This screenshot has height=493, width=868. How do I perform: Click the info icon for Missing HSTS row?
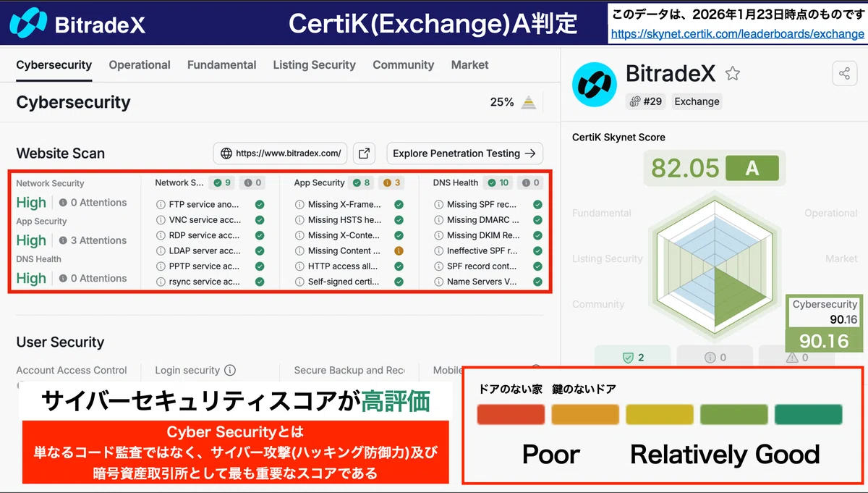coord(299,220)
